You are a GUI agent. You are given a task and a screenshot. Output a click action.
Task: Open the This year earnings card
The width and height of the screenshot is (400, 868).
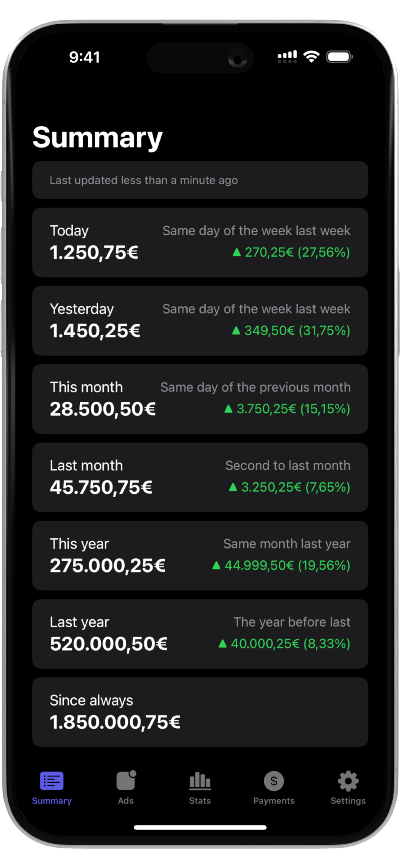point(200,555)
